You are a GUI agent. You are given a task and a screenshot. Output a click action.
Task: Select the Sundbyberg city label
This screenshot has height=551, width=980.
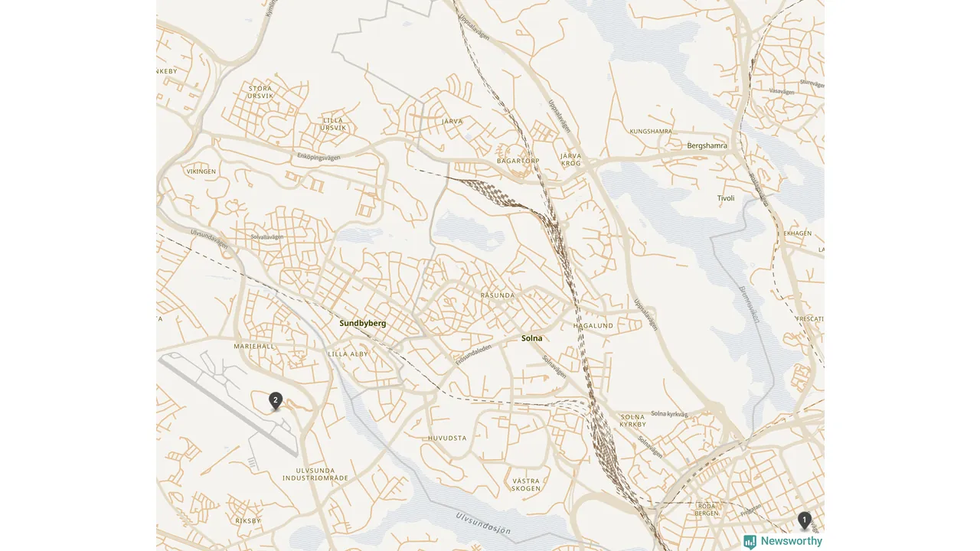click(x=363, y=324)
